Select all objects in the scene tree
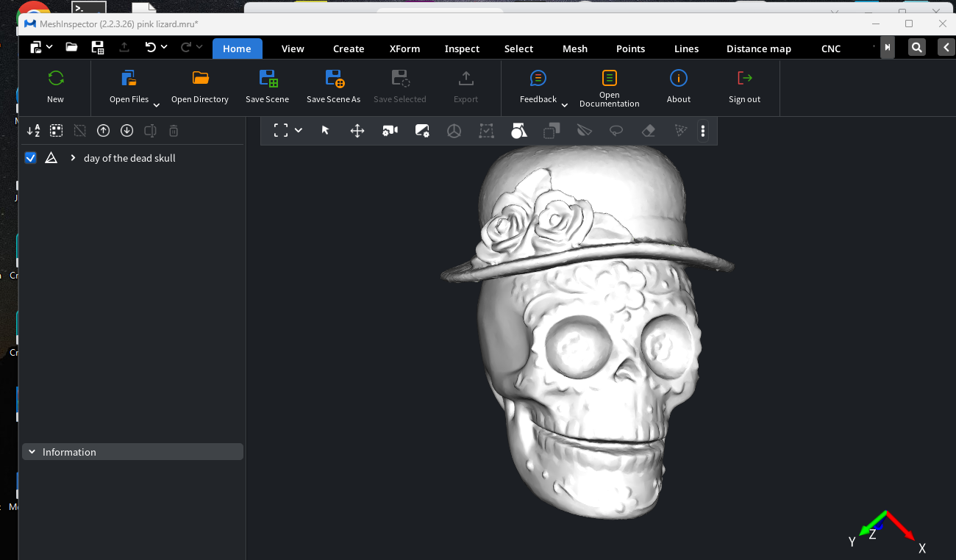Viewport: 956px width, 560px height. (x=56, y=130)
